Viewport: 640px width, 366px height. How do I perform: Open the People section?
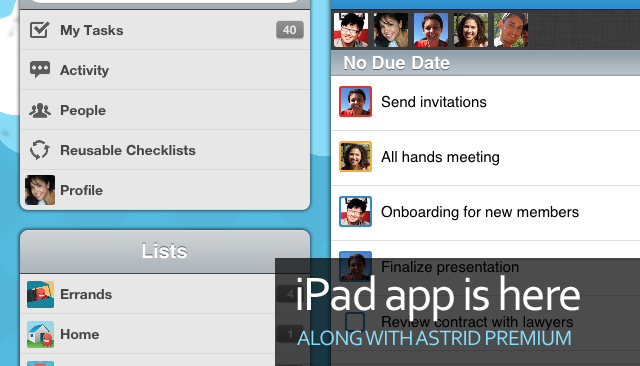(x=165, y=110)
